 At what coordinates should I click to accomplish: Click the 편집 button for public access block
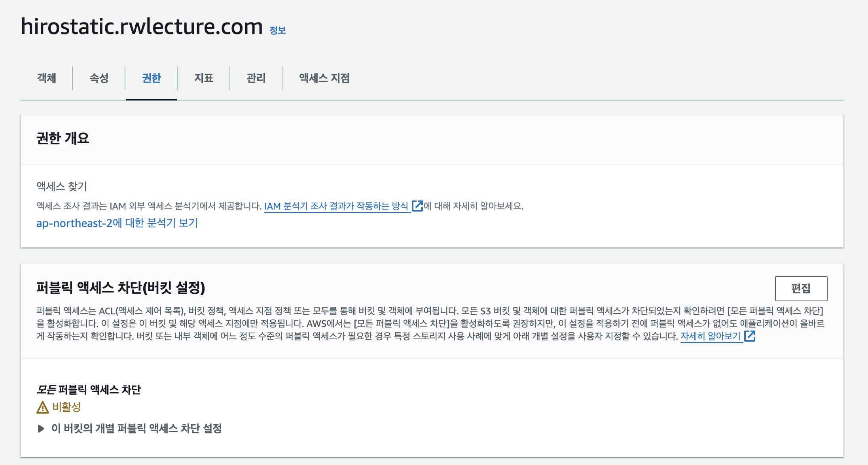point(801,289)
